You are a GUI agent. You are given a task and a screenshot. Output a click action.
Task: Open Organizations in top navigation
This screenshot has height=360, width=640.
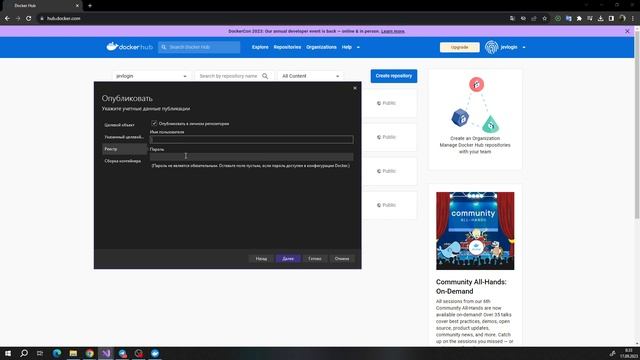click(x=321, y=47)
